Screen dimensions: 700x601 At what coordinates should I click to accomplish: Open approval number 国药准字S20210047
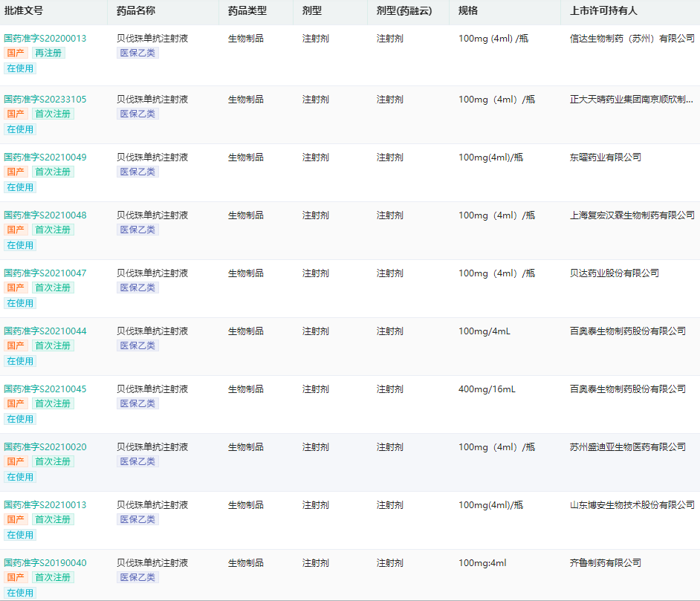tap(45, 273)
